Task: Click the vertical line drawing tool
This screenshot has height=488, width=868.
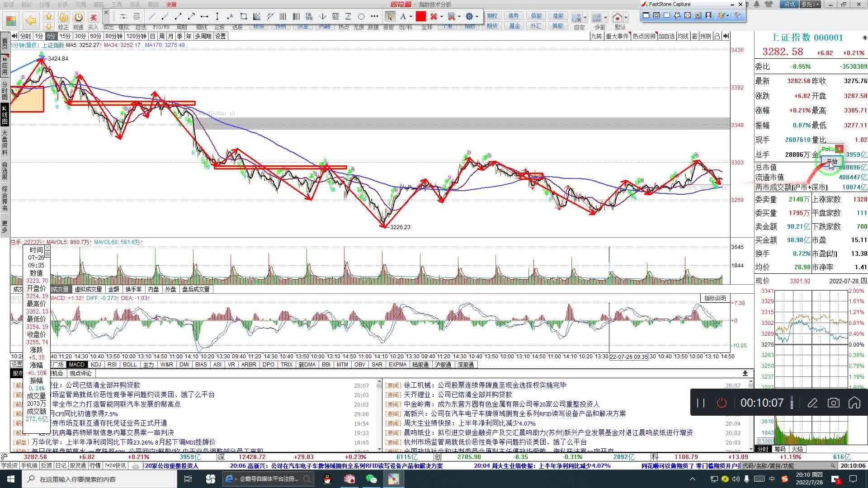Action: click(217, 16)
